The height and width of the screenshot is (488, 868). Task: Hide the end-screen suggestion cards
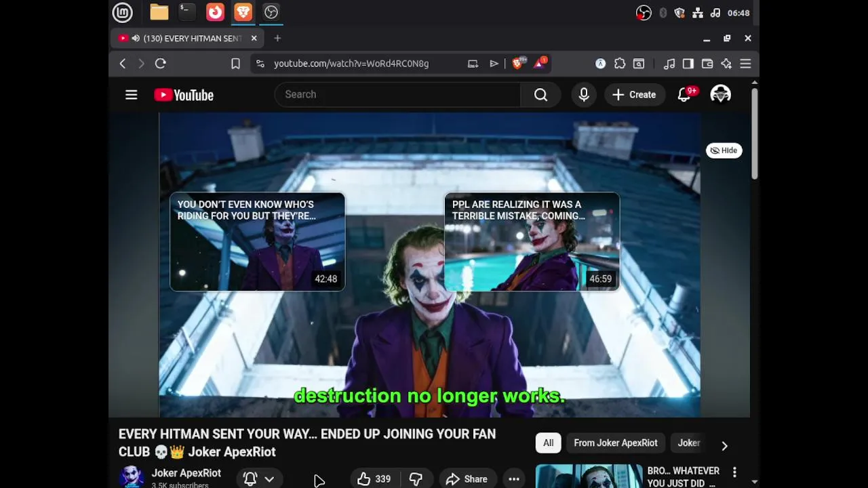[x=724, y=150]
